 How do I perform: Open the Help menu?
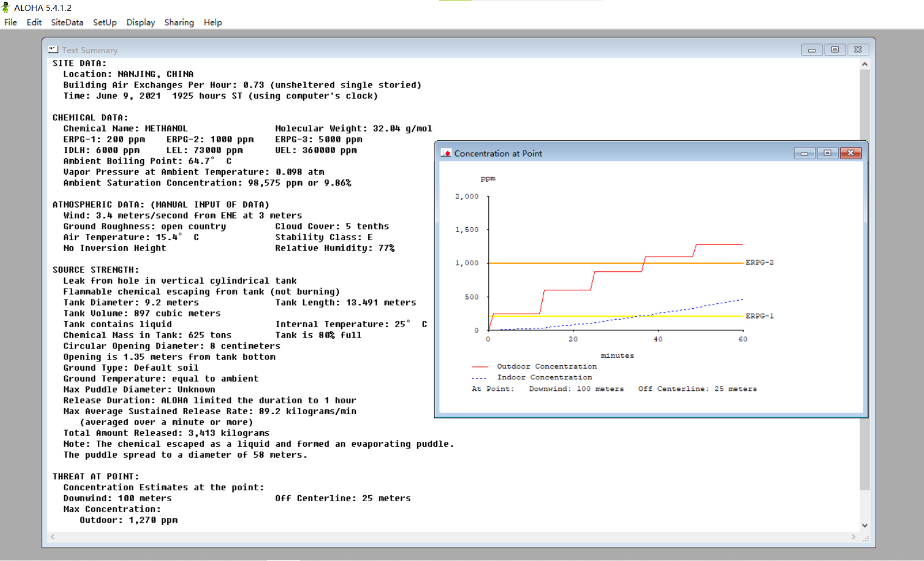pyautogui.click(x=213, y=22)
